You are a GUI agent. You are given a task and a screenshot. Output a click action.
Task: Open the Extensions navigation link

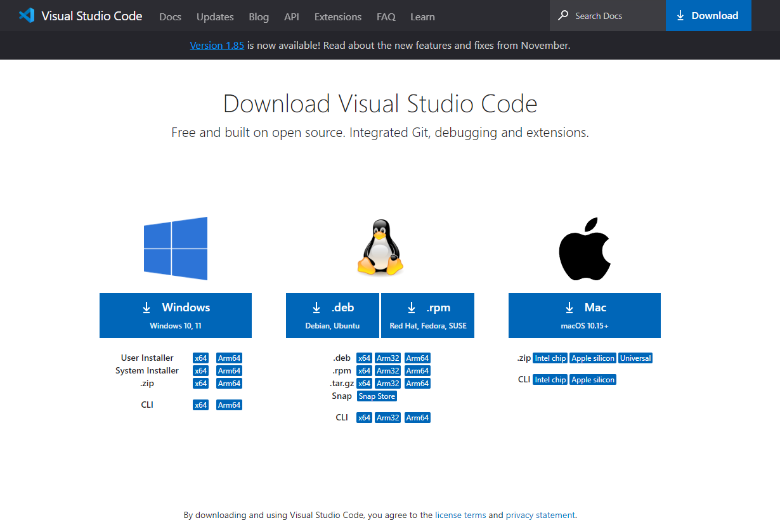pos(338,17)
